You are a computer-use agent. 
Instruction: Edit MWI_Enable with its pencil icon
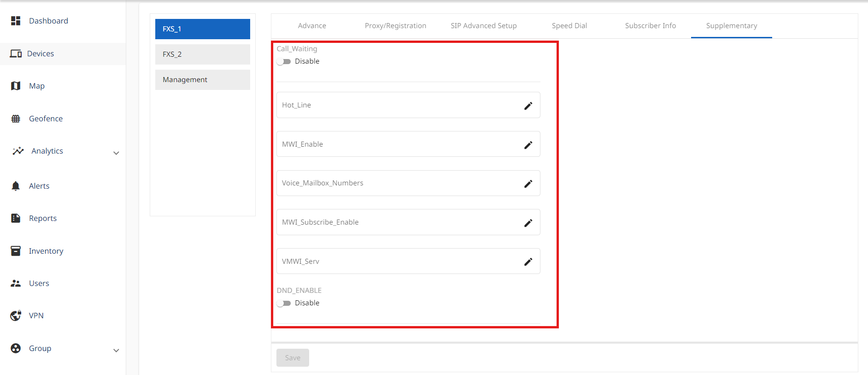[x=528, y=145]
